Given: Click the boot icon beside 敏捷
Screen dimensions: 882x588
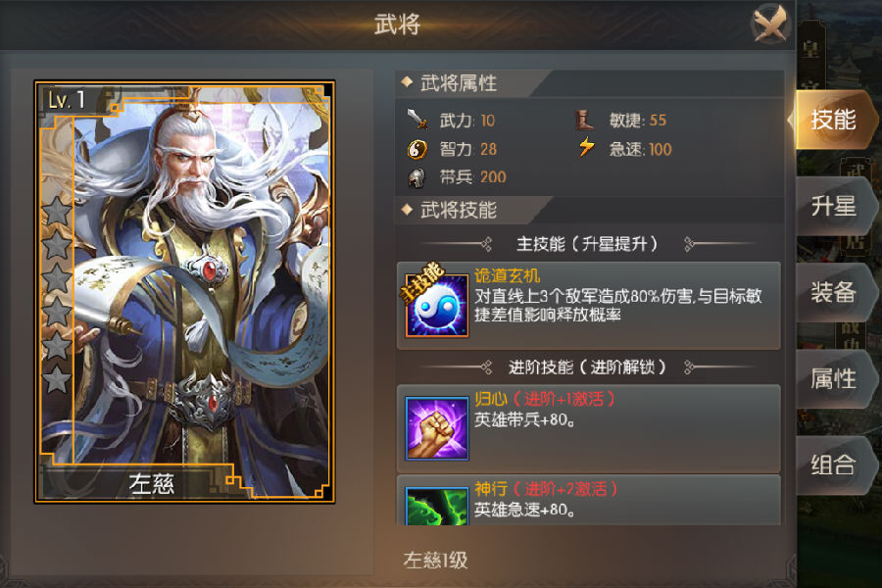Looking at the screenshot, I should click(584, 120).
